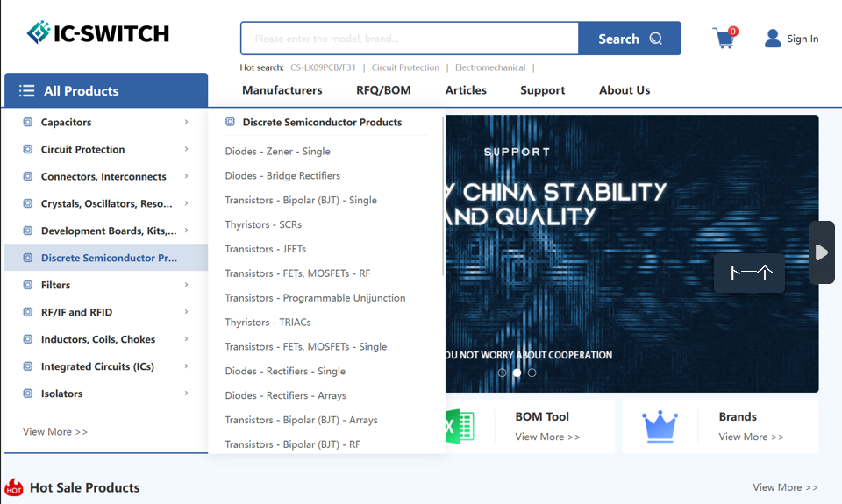This screenshot has width=842, height=504.
Task: Expand the Circuit Protection category arrow
Action: (x=186, y=150)
